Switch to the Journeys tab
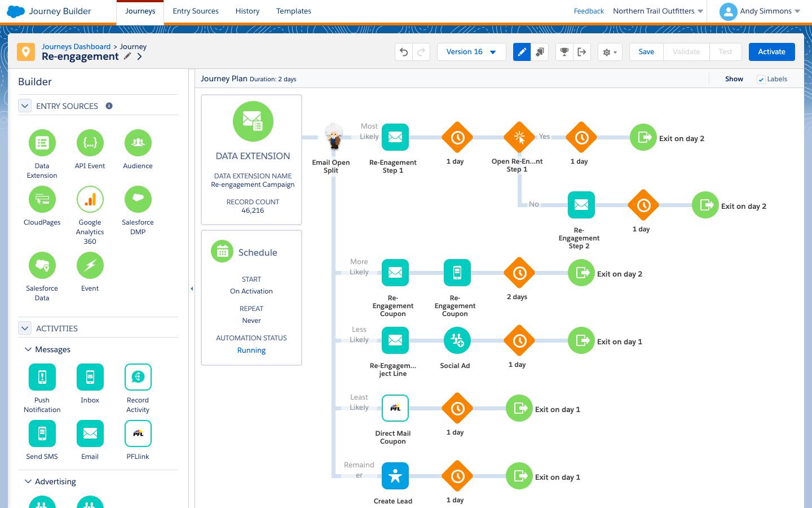Image resolution: width=812 pixels, height=508 pixels. point(140,11)
